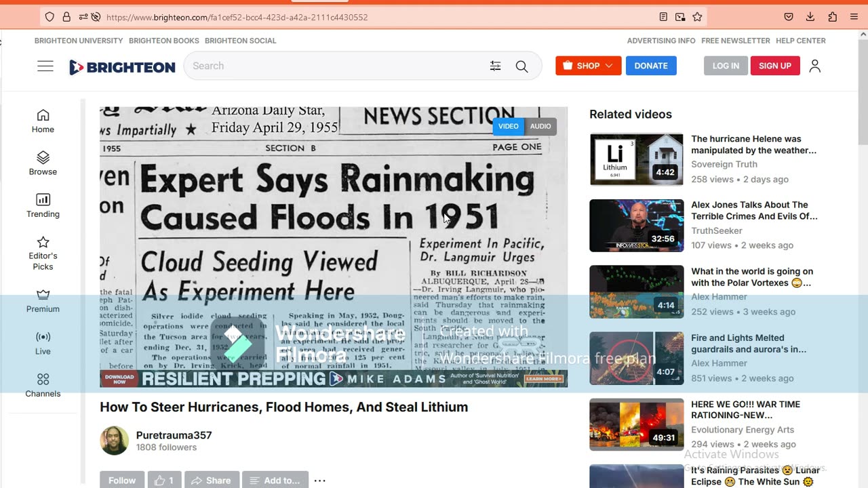
Task: Save page to Pocket icon
Action: click(x=789, y=17)
